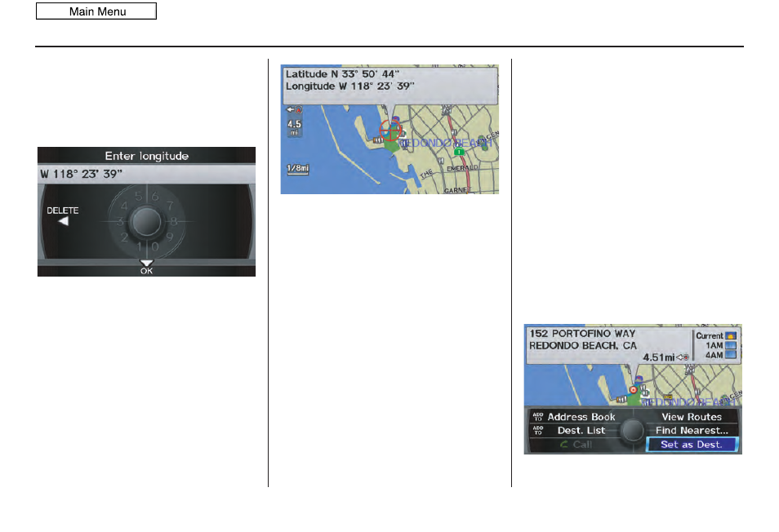Select digit 3 on the longitude dial
This screenshot has height=532, width=779.
tap(120, 221)
